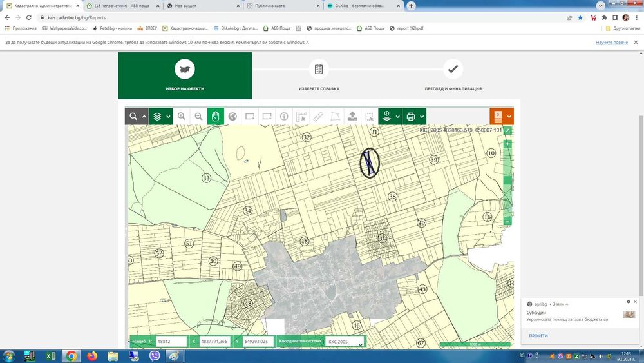Toggle the search panel magnifier button
This screenshot has width=644, height=363.
tap(133, 117)
